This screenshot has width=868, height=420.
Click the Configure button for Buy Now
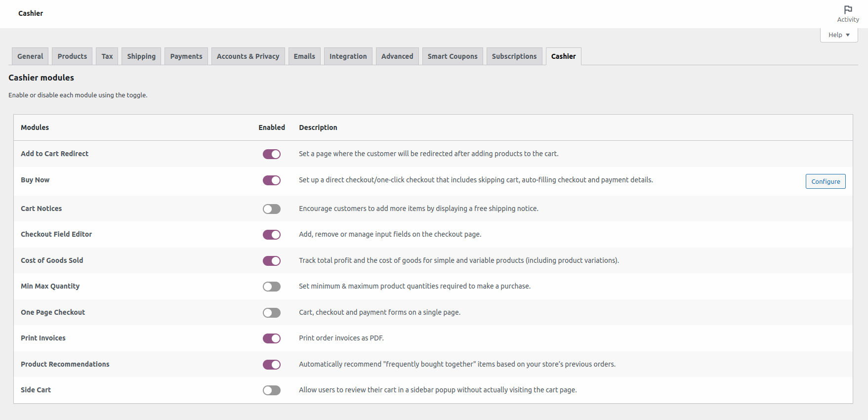(825, 181)
